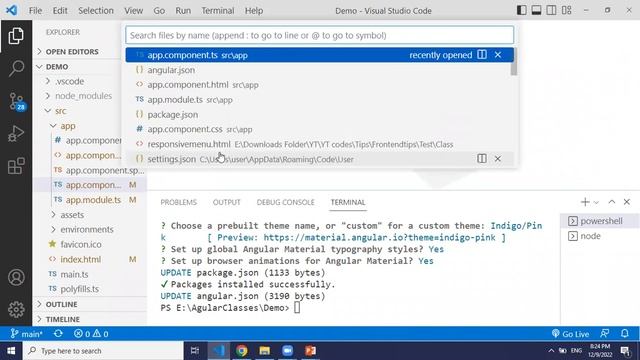Open Source Control view with 28 badge
This screenshot has height=360, width=640.
point(17,101)
